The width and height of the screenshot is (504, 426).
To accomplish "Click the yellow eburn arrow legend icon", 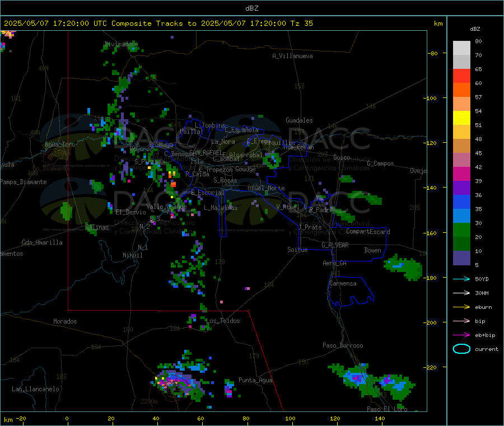I will [461, 307].
